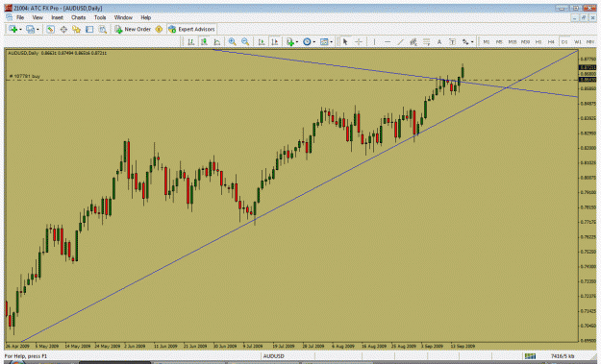Toggle Expert Advisors on or off
Image resolution: width=601 pixels, height=364 pixels.
(191, 29)
